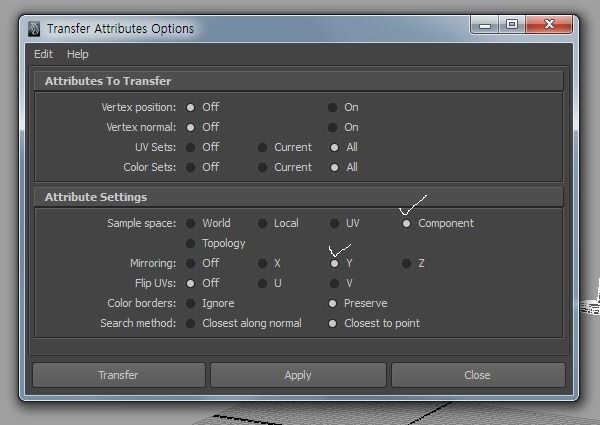Collapse the Attribute Settings section
Image resolution: width=600 pixels, height=425 pixels.
[298, 197]
